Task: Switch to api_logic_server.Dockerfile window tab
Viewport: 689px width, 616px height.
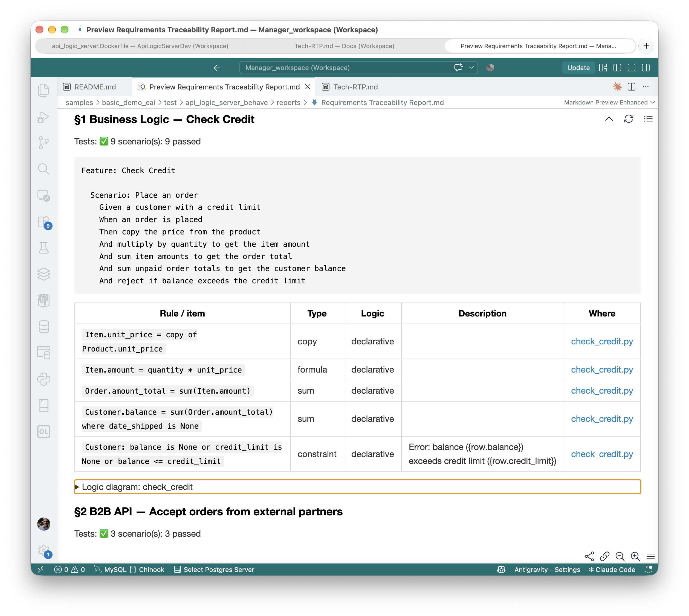Action: coord(140,46)
